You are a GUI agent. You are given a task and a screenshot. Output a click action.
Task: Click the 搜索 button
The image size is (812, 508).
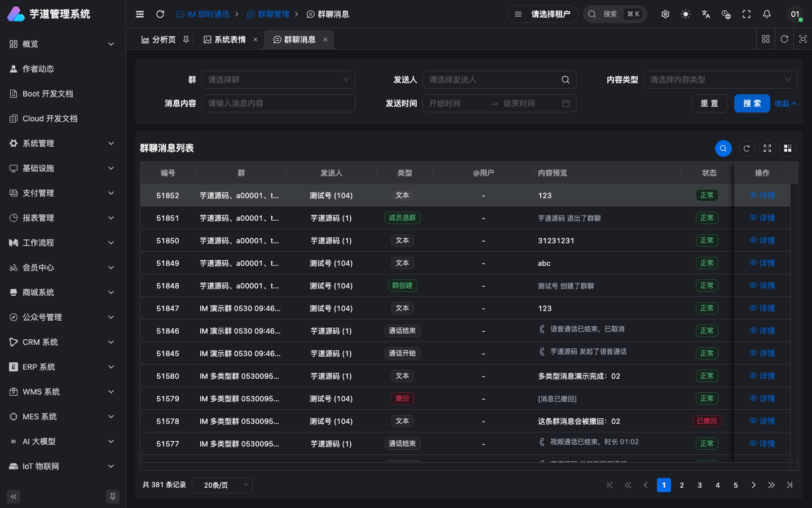[752, 103]
